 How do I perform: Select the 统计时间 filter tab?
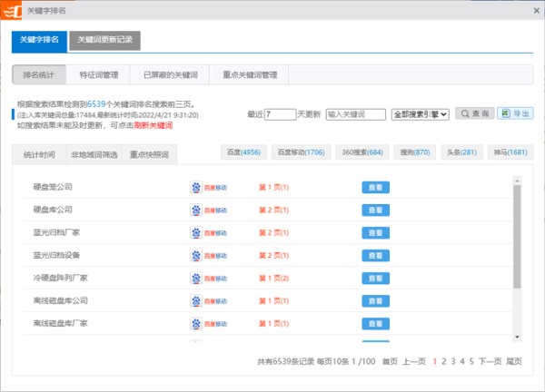(39, 154)
